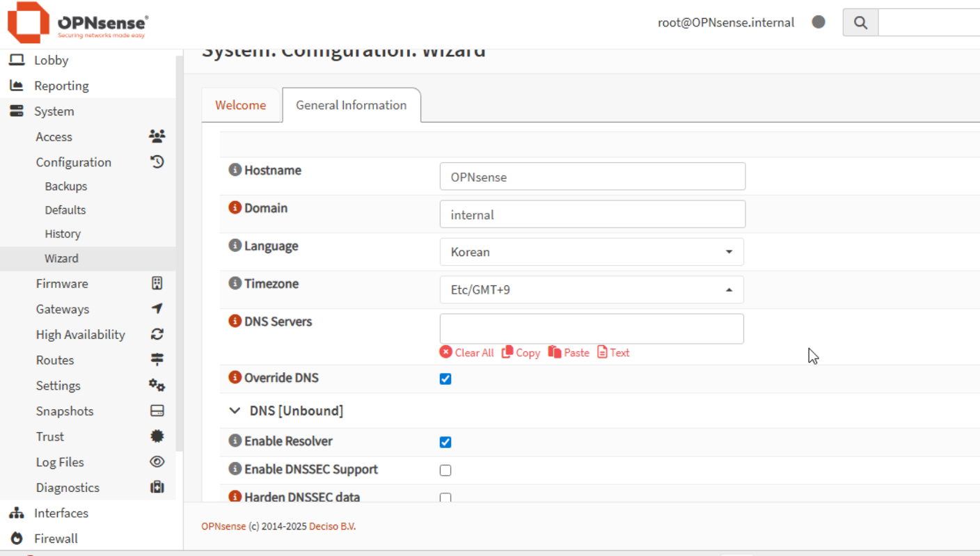The height and width of the screenshot is (556, 980).
Task: Uncheck the Enable Resolver checkbox
Action: click(445, 442)
